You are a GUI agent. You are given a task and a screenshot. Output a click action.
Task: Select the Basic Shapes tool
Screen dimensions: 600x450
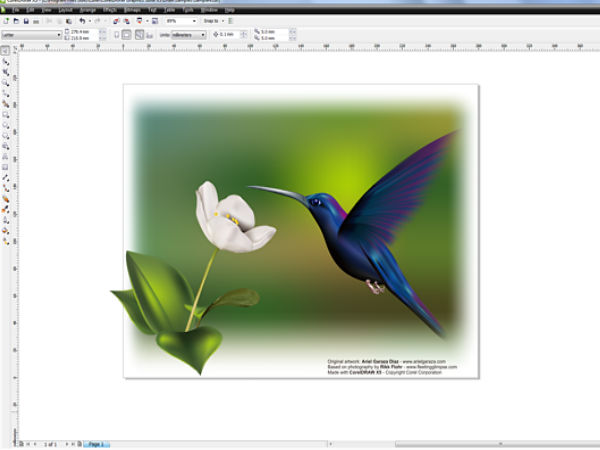[5, 146]
